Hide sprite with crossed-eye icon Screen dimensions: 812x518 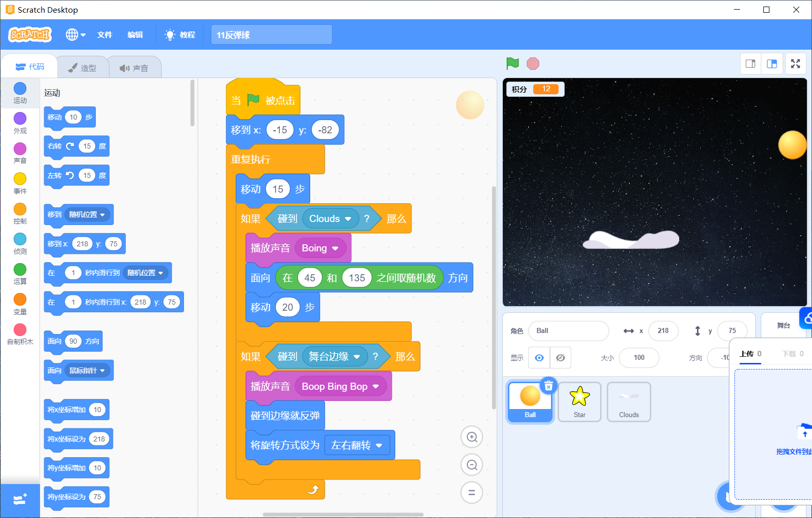pyautogui.click(x=561, y=358)
